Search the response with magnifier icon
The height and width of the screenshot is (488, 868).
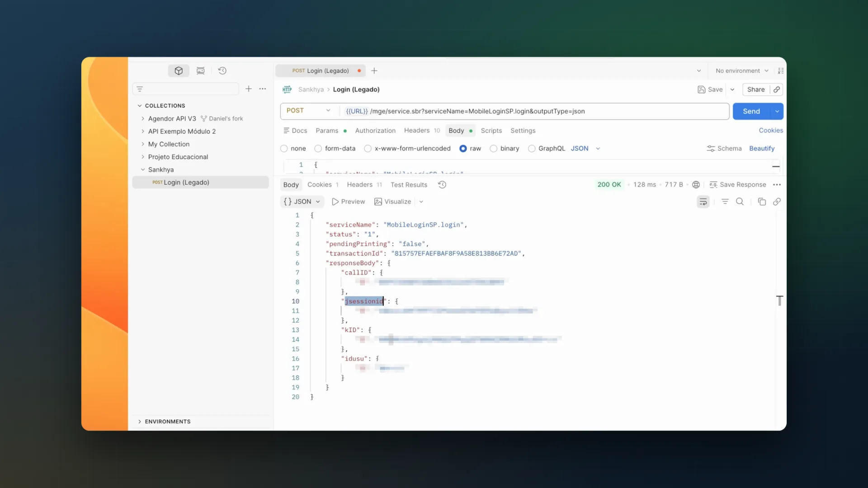pyautogui.click(x=740, y=202)
